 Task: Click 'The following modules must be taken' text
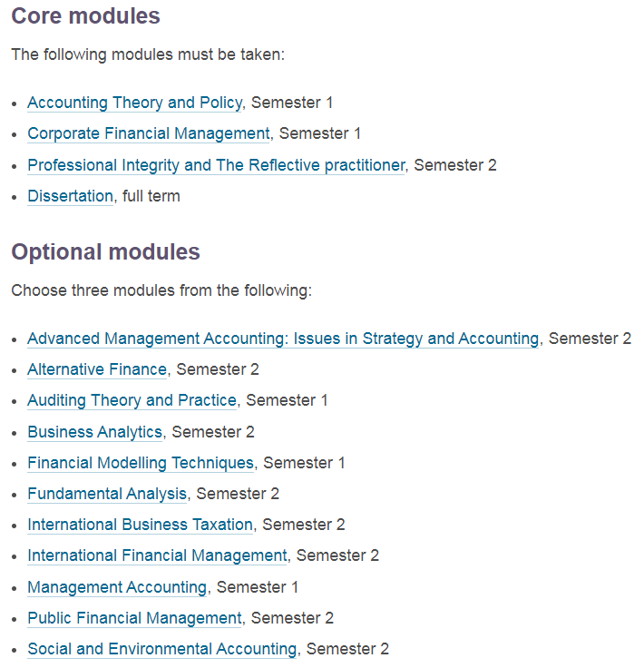tap(148, 54)
